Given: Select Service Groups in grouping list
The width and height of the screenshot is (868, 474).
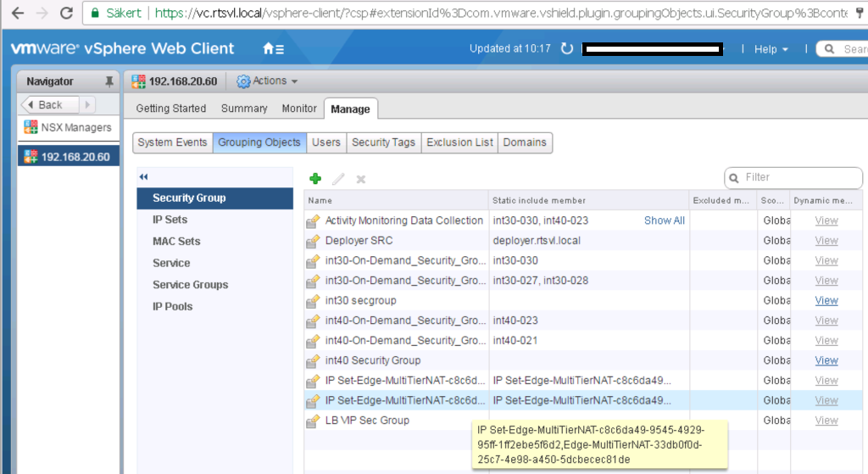Looking at the screenshot, I should pos(214,285).
